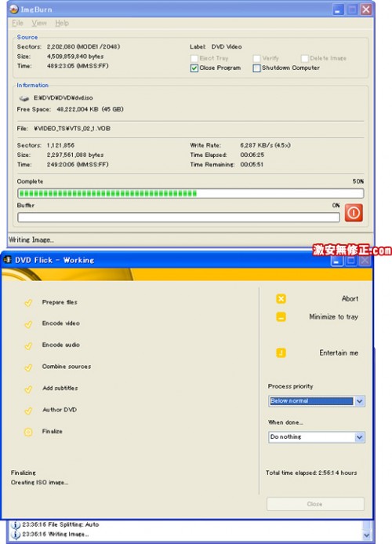Click the Time Elapsed value 00:05:25
This screenshot has height=544, width=392.
[252, 155]
